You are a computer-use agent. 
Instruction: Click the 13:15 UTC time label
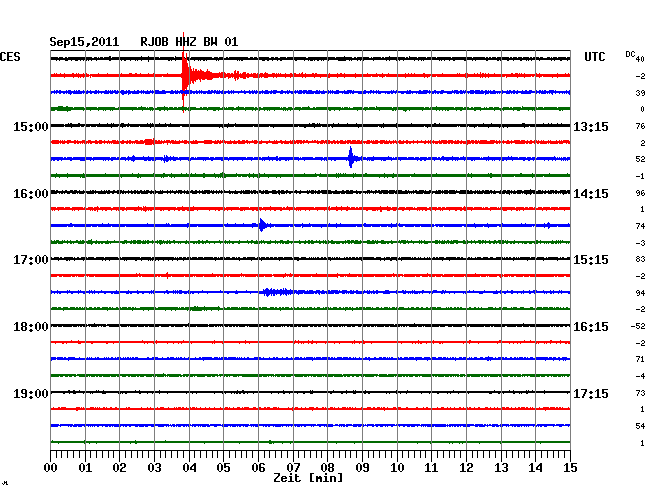click(591, 127)
